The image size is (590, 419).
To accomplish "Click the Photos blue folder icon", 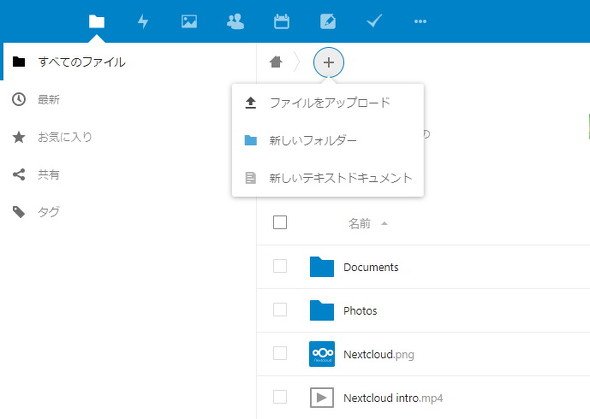I will click(x=322, y=310).
